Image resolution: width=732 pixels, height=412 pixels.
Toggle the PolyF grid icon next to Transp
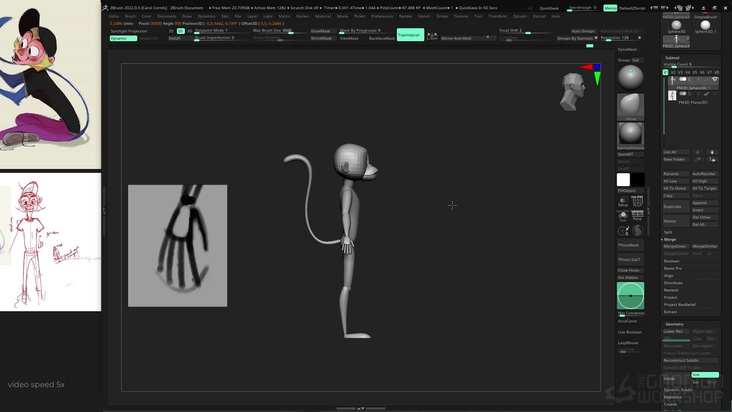[637, 202]
